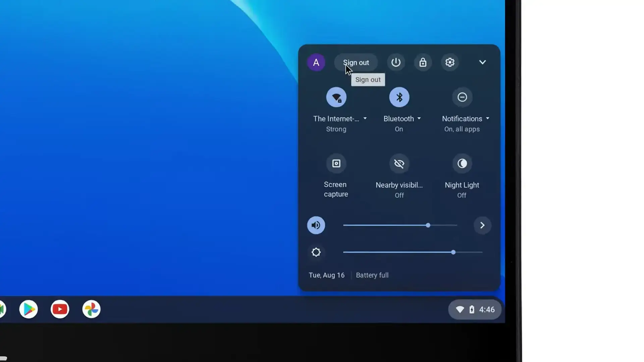Expand Bluetooth devices dropdown arrow
This screenshot has width=644, height=362.
pyautogui.click(x=419, y=119)
